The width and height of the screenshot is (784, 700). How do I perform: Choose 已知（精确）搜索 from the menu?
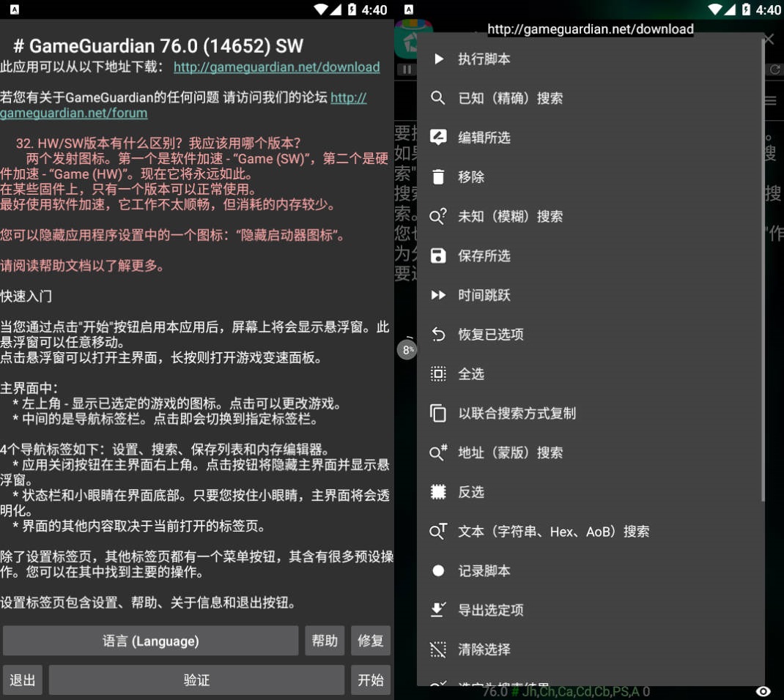pos(590,98)
